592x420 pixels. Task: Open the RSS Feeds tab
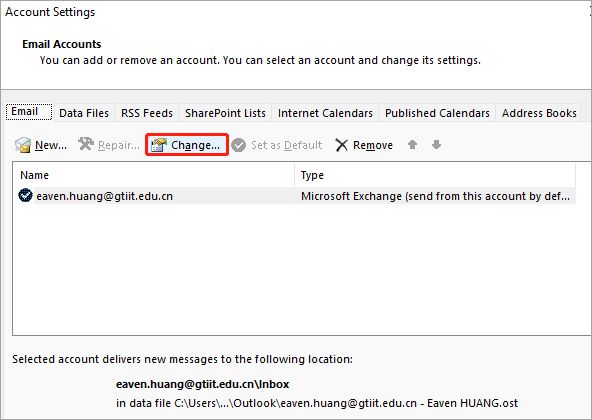[147, 113]
